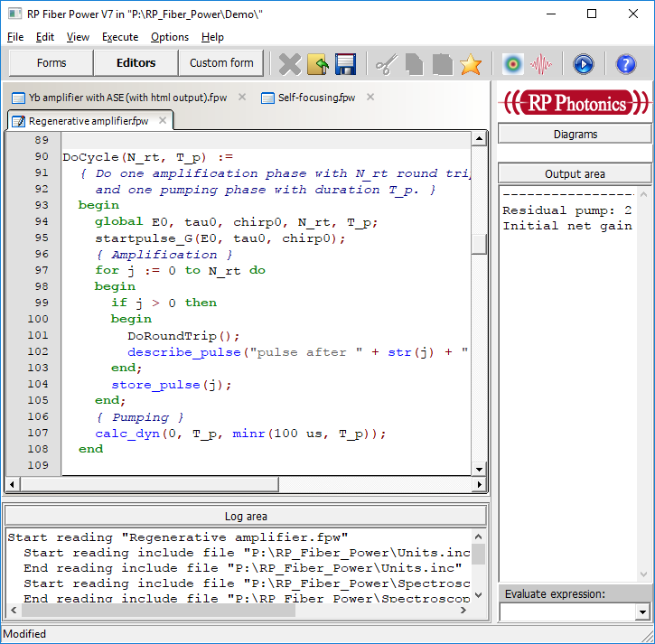
Task: Click "Residual pump" output line
Action: click(566, 210)
